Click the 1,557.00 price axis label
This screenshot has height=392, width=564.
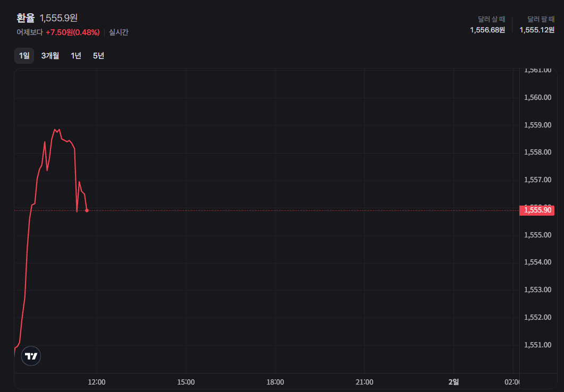point(538,180)
